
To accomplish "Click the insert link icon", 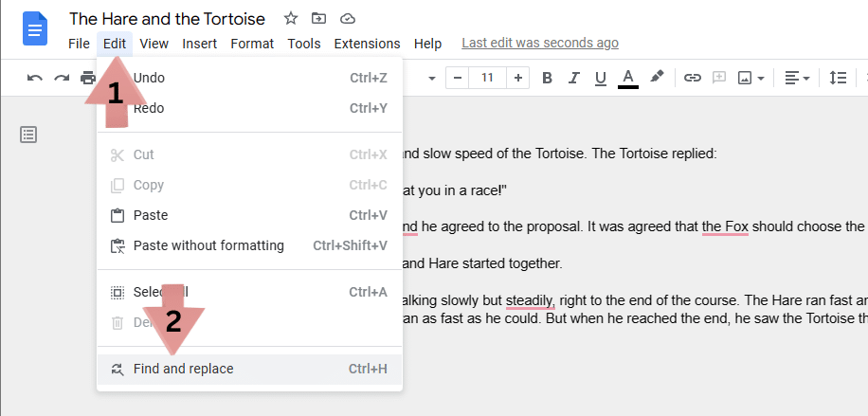I will coord(693,78).
